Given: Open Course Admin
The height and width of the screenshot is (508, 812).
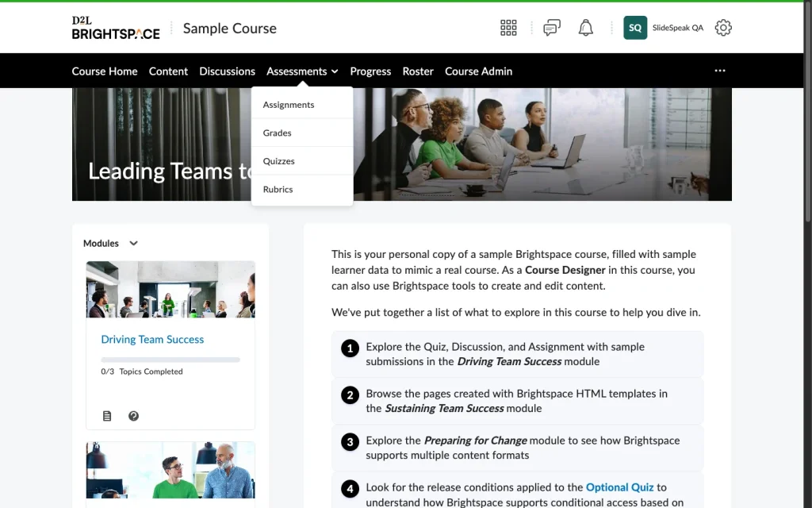Looking at the screenshot, I should [478, 71].
